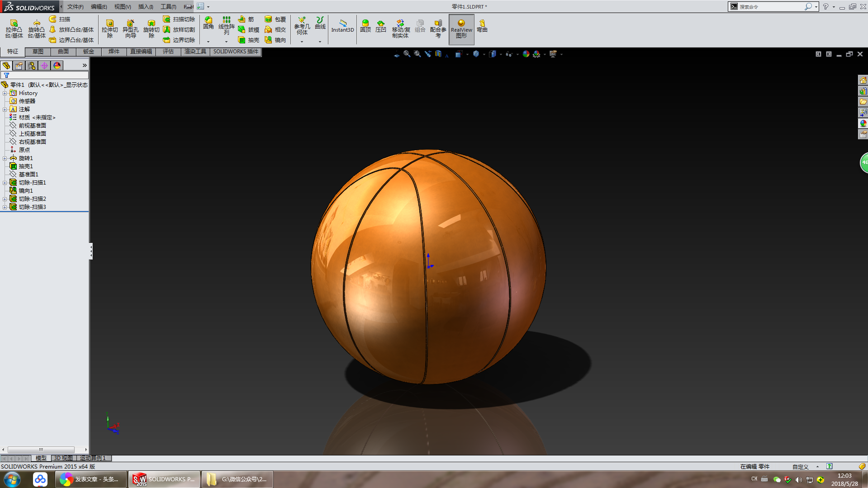Open the Hide/Show Items dropdown arrow
This screenshot has height=488, width=868.
point(517,54)
